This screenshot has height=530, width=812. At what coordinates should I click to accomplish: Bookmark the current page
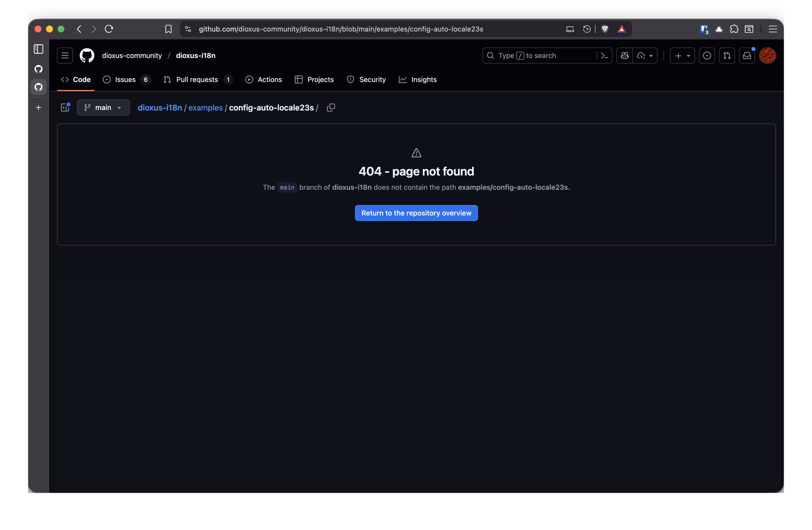pyautogui.click(x=168, y=29)
